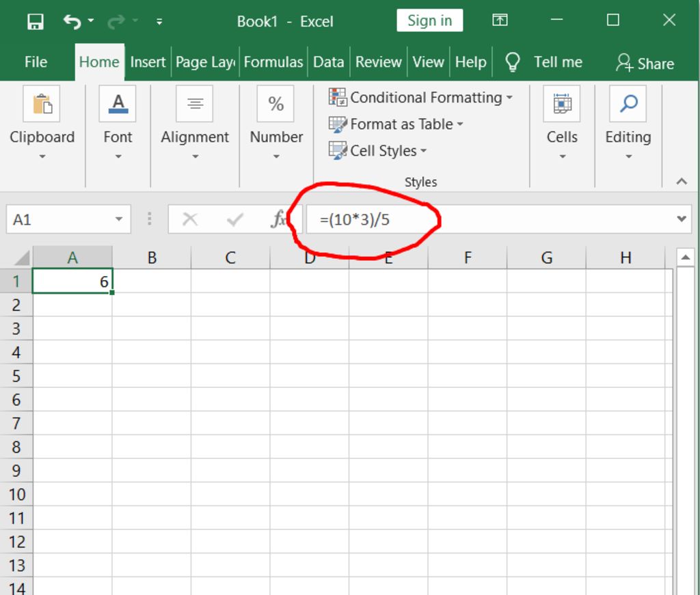Click the Cancel X in formula bar
700x595 pixels.
click(190, 219)
